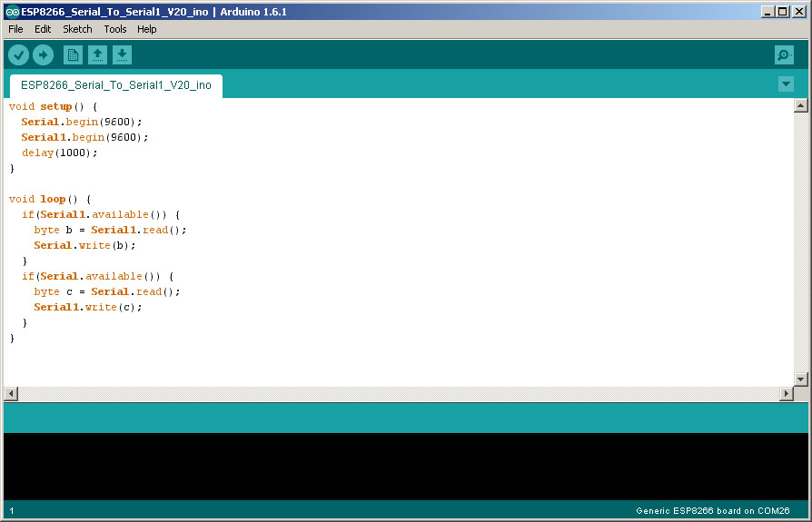Screen dimensions: 812x522
Task: Select the ESP8266_Serial_To_Serial1_V20_ino tab
Action: [116, 85]
